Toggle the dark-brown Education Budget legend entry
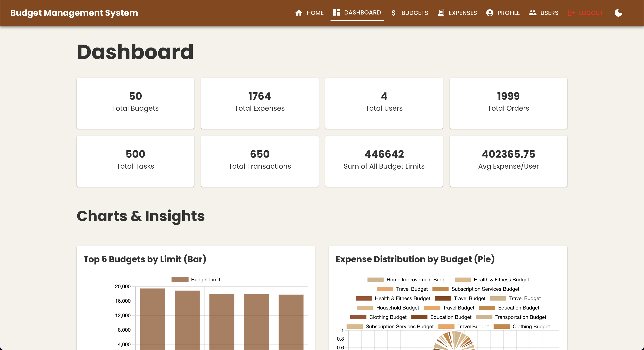The width and height of the screenshot is (644, 350). tap(441, 317)
